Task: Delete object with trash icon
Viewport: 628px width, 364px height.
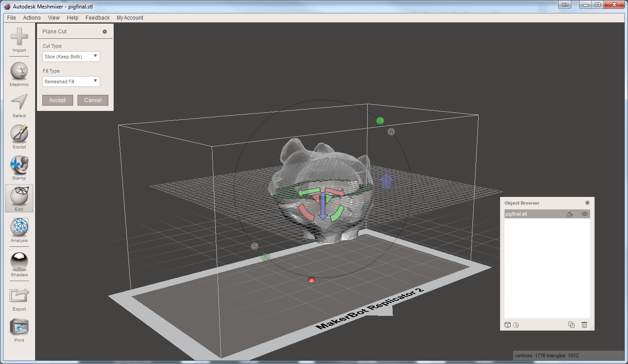Action: 584,325
